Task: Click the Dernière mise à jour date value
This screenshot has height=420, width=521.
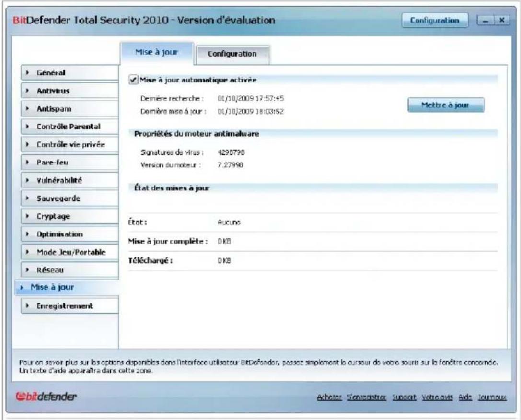Action: coord(251,111)
